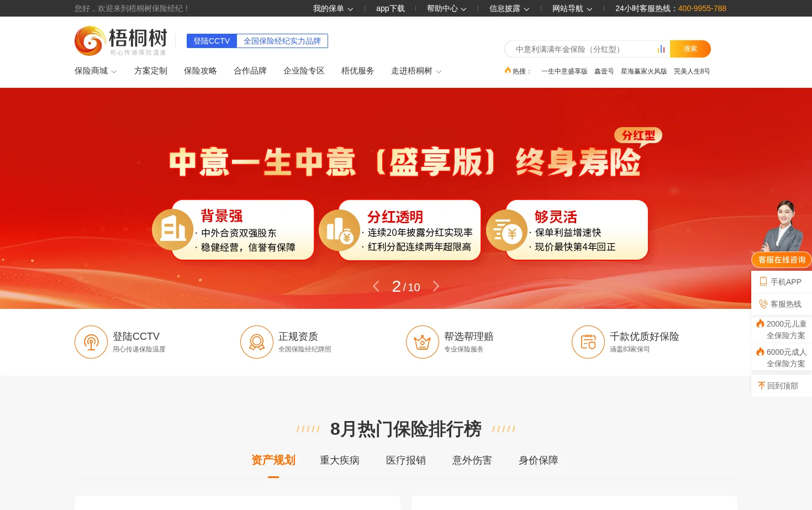Click 2000元儿童全保险方案 sidebar link
The width and height of the screenshot is (812, 510).
[786, 329]
